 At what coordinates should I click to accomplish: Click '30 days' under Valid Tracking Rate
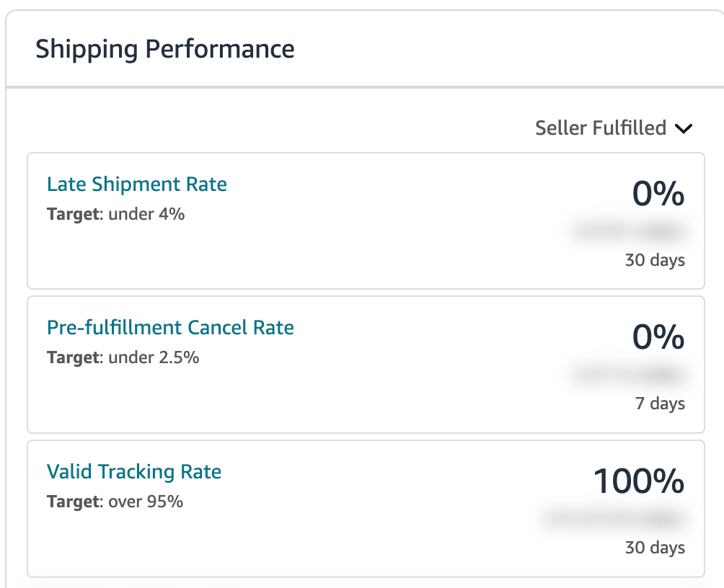[x=655, y=548]
